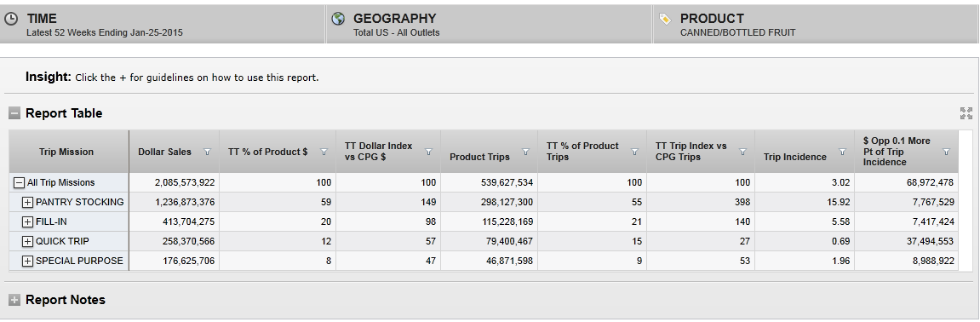The width and height of the screenshot is (980, 322).
Task: Click the filter icon on Dollar Sales column
Action: [x=208, y=152]
